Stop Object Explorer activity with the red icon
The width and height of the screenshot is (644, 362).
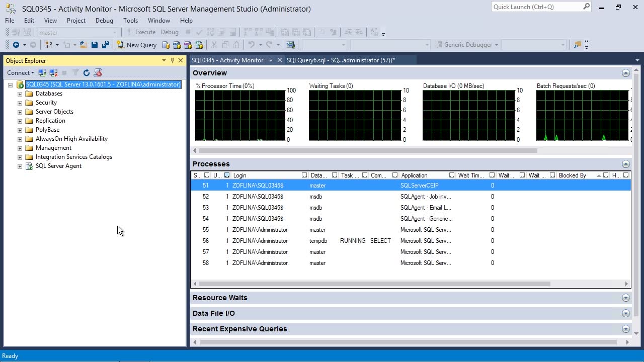(98, 73)
